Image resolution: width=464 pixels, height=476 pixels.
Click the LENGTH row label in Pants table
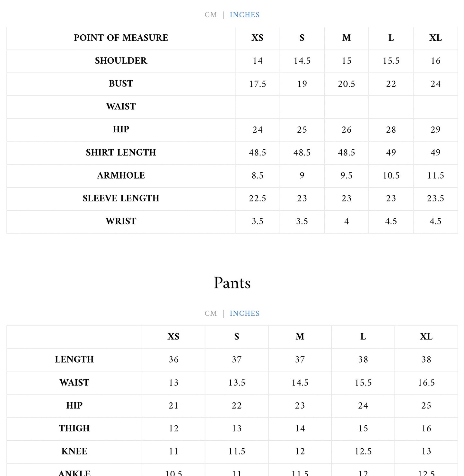pyautogui.click(x=74, y=359)
